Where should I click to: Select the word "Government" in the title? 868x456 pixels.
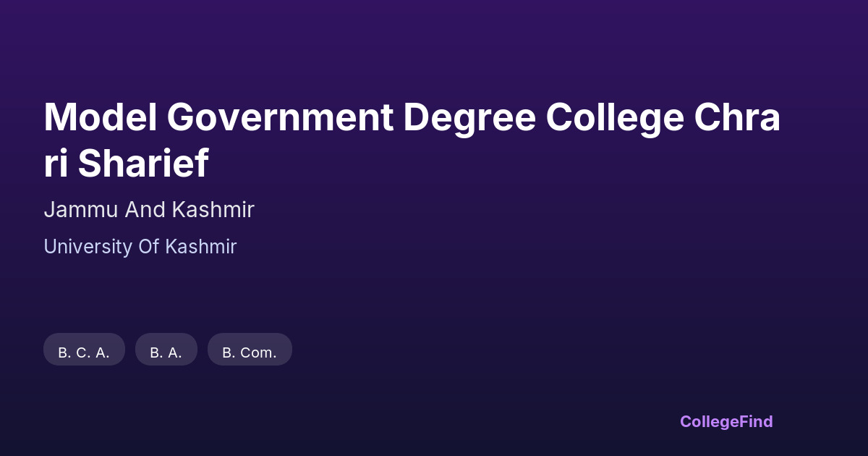tap(281, 117)
